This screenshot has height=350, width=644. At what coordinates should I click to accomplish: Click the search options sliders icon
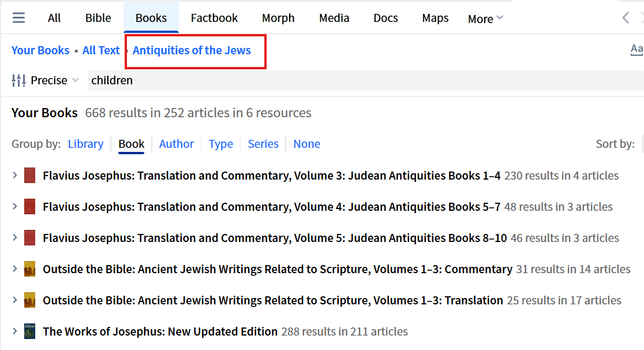[18, 80]
